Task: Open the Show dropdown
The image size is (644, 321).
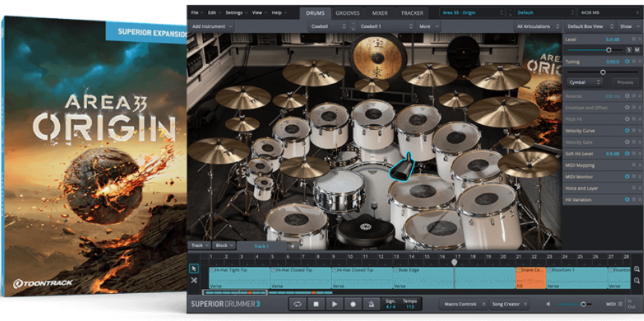Action: pyautogui.click(x=629, y=26)
